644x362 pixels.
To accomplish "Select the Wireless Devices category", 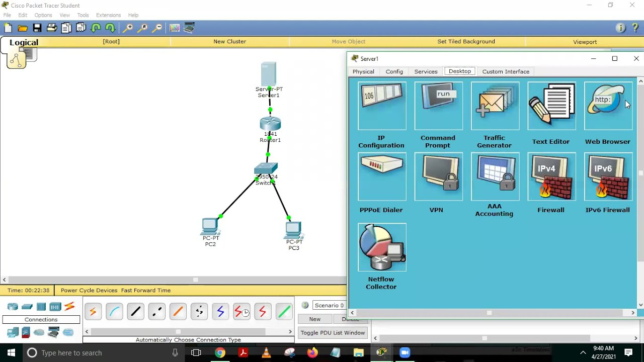I will click(x=55, y=307).
